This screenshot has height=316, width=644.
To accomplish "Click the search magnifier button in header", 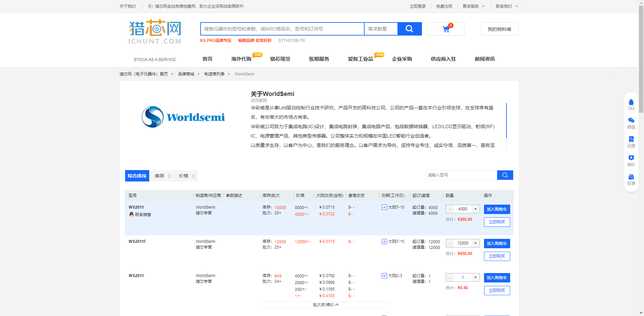I will tap(410, 29).
